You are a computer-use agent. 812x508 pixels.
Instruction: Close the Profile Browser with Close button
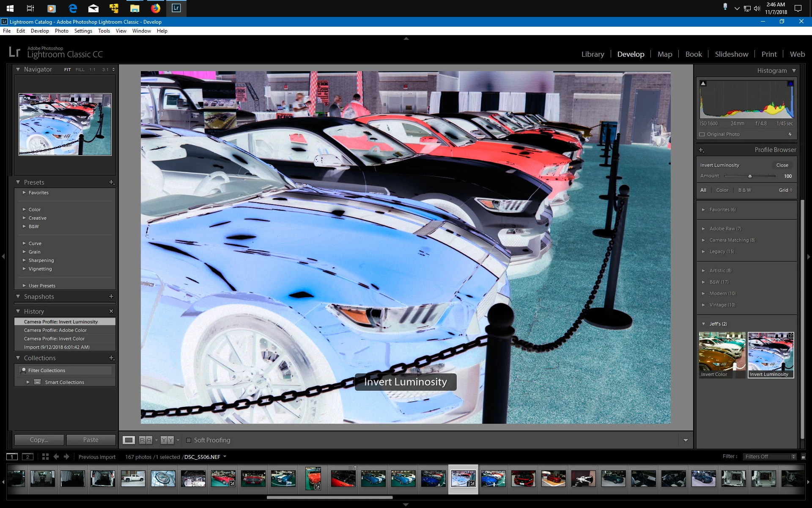click(x=782, y=165)
